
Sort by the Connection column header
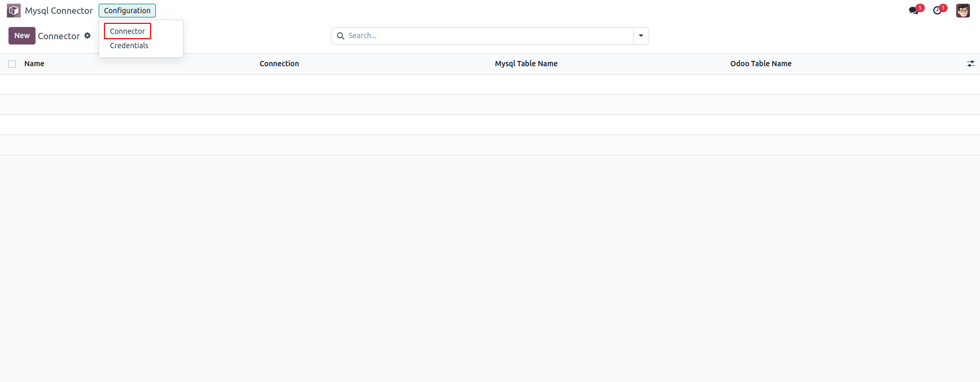(x=279, y=64)
